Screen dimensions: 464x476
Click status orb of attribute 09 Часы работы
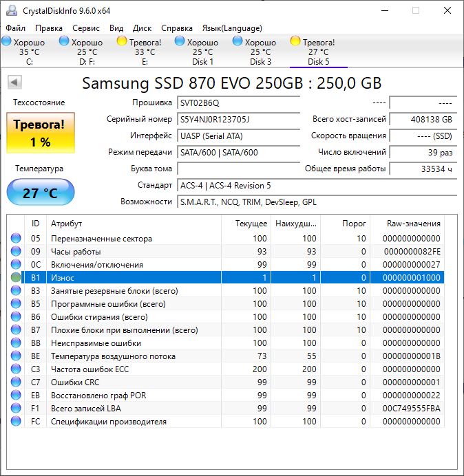(16, 251)
